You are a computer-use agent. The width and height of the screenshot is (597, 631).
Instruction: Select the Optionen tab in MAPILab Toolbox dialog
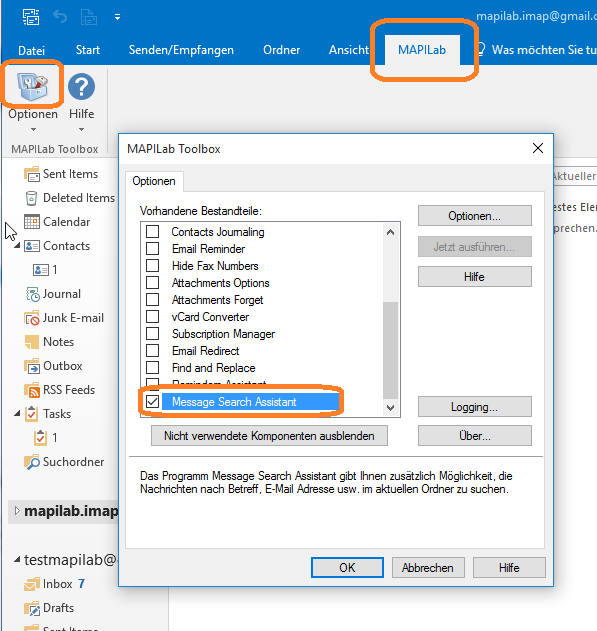pos(154,181)
